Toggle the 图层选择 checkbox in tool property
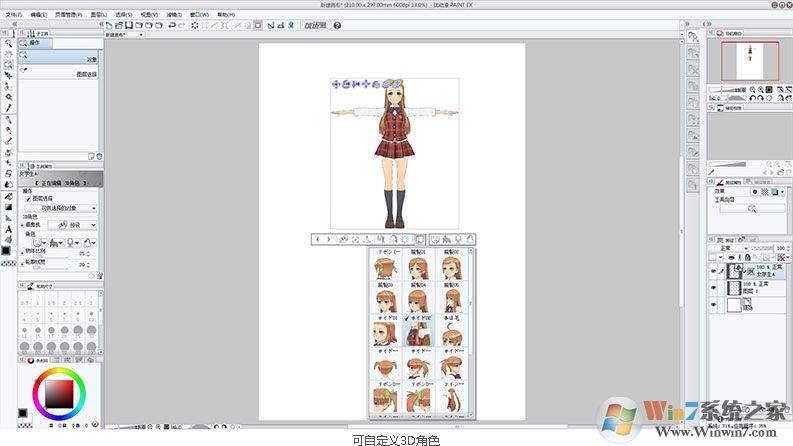The width and height of the screenshot is (793, 446). (28, 198)
